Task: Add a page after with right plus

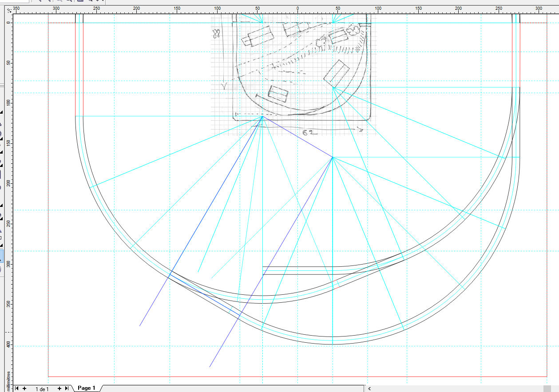Action: tap(59, 388)
